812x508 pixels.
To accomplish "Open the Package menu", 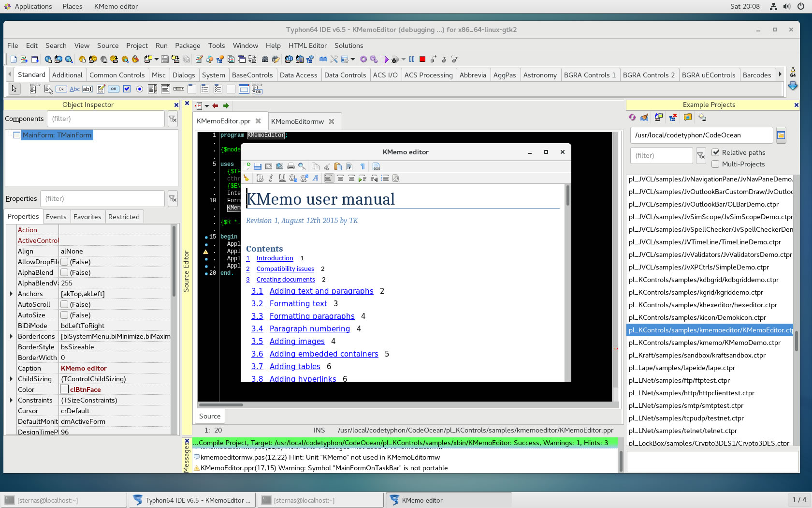I will coord(188,45).
